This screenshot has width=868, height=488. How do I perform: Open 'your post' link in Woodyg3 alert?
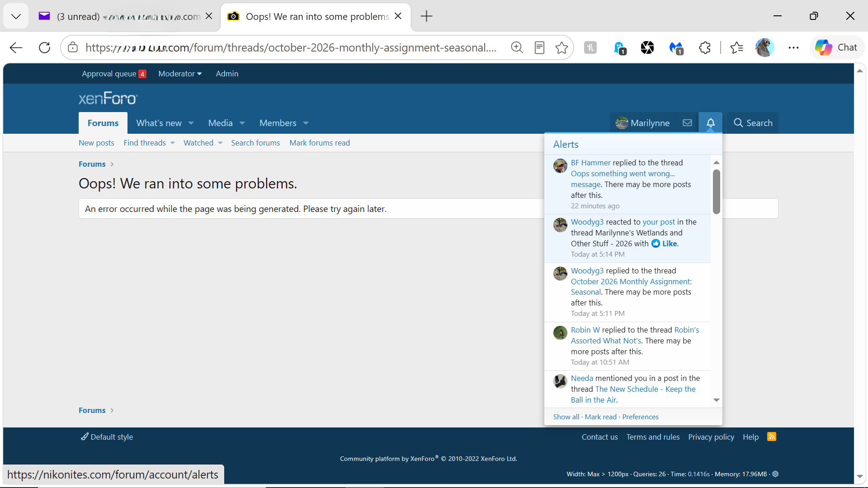(x=659, y=222)
